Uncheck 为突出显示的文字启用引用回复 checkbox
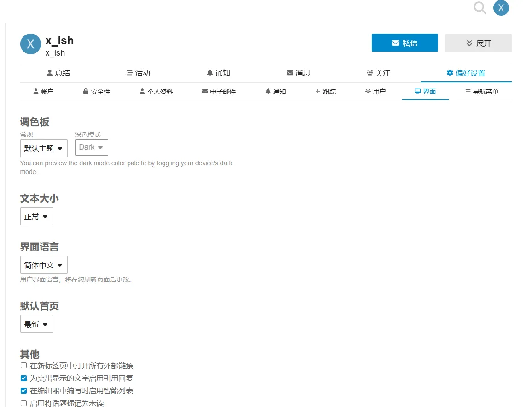Viewport: 532px width, 407px height. [24, 378]
